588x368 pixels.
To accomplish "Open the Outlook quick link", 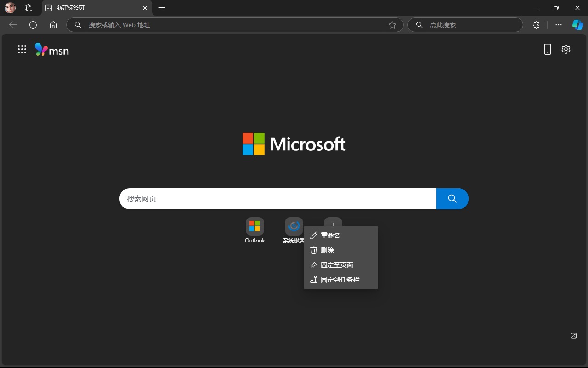I will [x=255, y=231].
